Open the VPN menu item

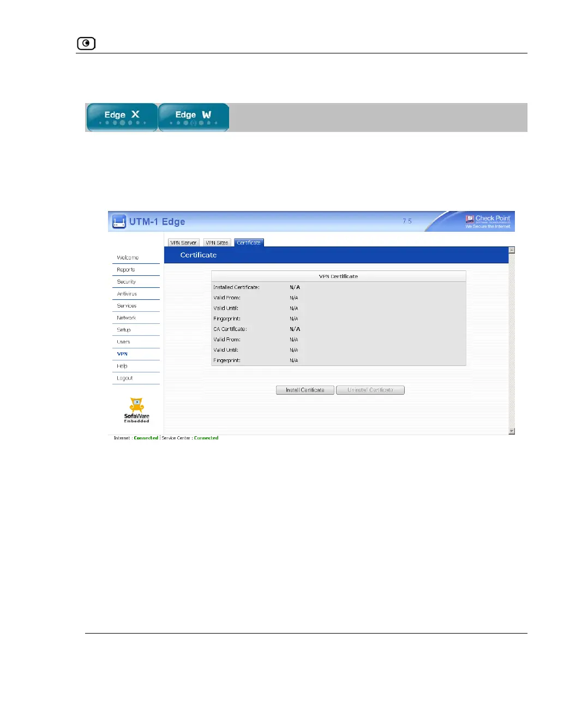coord(122,353)
